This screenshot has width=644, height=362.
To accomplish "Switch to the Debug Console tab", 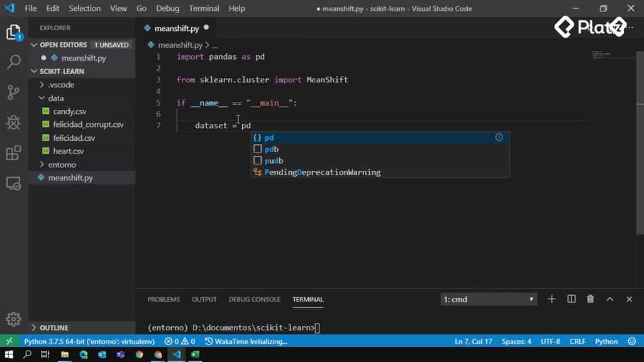I will (255, 299).
